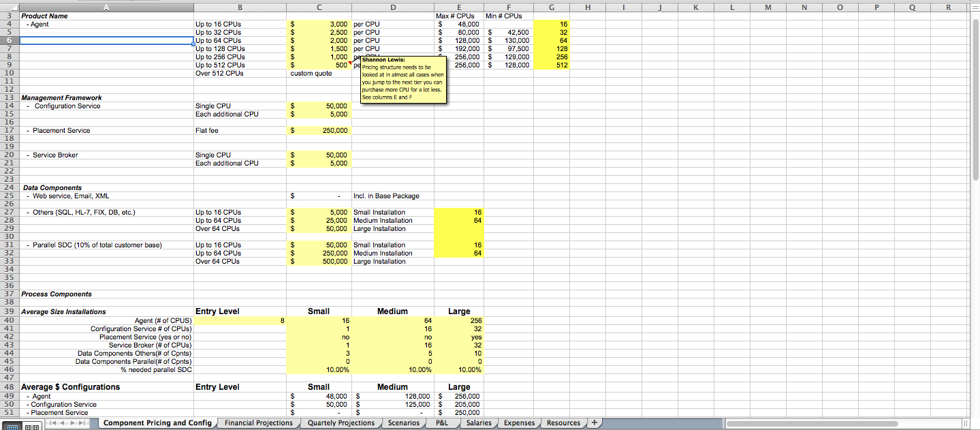Click the vertical scrollbar thumb

point(975,97)
